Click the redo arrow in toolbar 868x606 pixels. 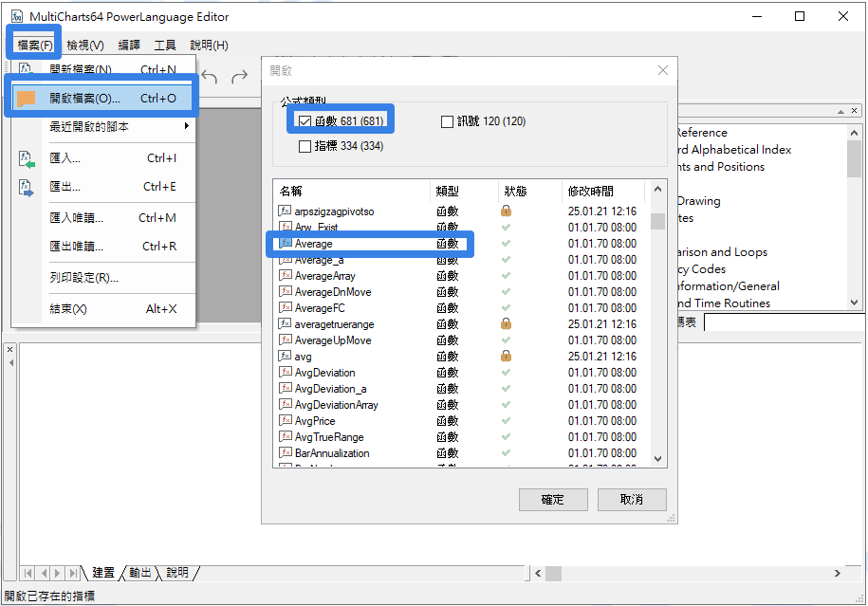point(239,77)
